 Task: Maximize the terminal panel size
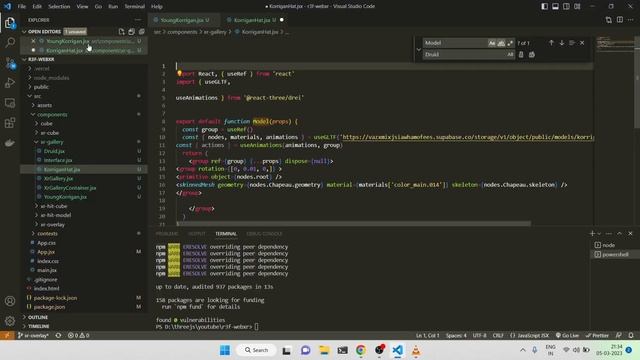pos(619,233)
